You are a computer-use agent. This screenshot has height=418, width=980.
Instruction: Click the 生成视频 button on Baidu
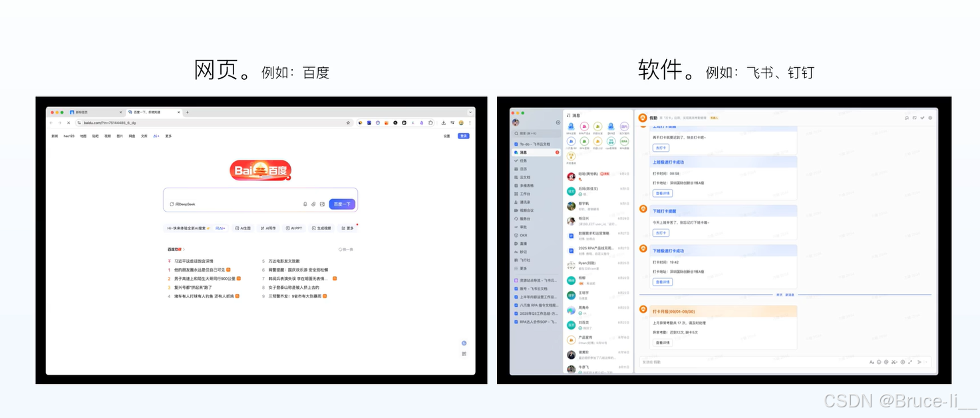(321, 228)
